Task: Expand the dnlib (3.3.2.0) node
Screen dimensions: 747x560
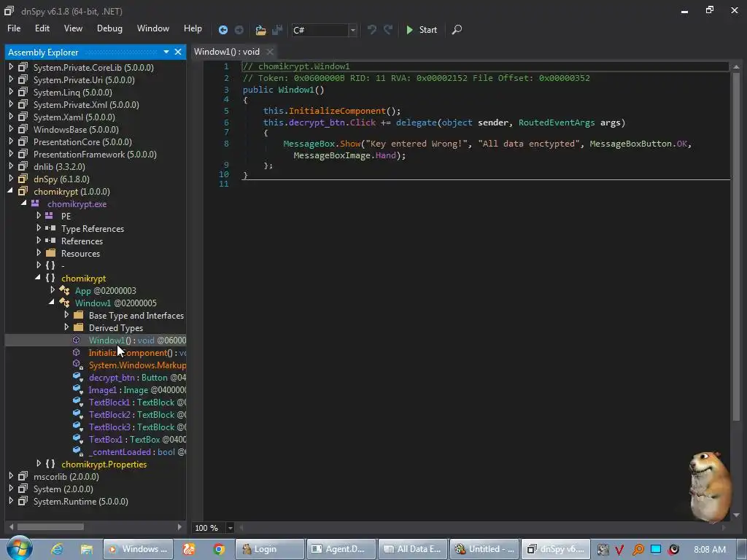Action: pos(11,166)
